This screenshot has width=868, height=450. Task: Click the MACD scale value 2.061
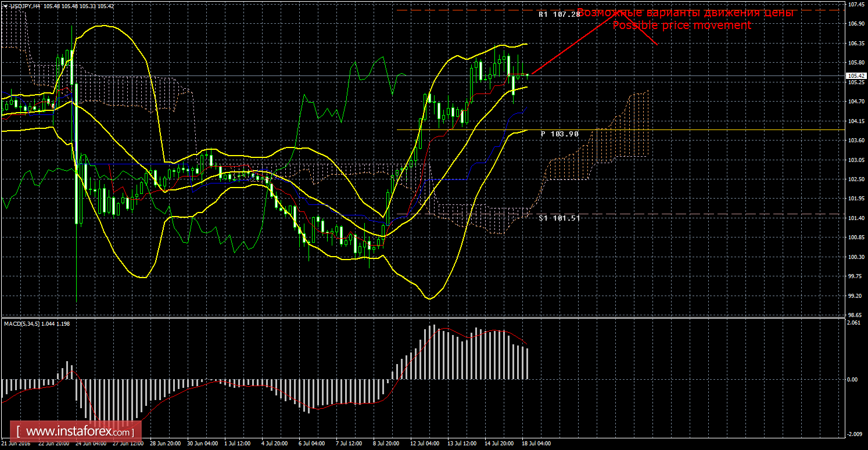(x=853, y=322)
